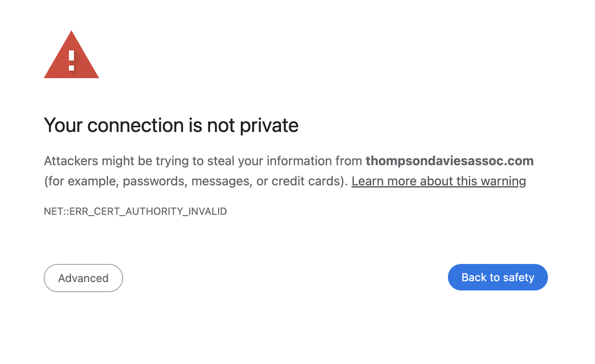Image resolution: width=595 pixels, height=364 pixels.
Task: Click the heading Your connection is not private
Action: 171,125
